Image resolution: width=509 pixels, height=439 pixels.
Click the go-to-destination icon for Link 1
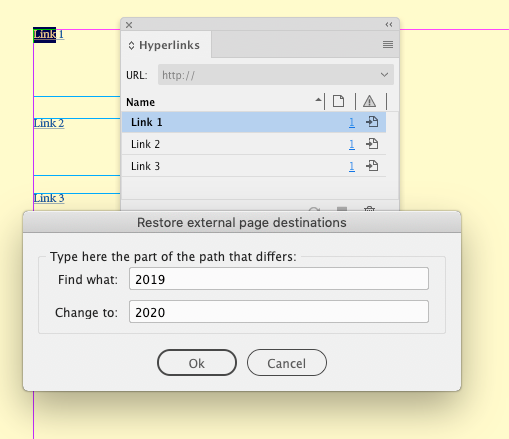click(372, 122)
